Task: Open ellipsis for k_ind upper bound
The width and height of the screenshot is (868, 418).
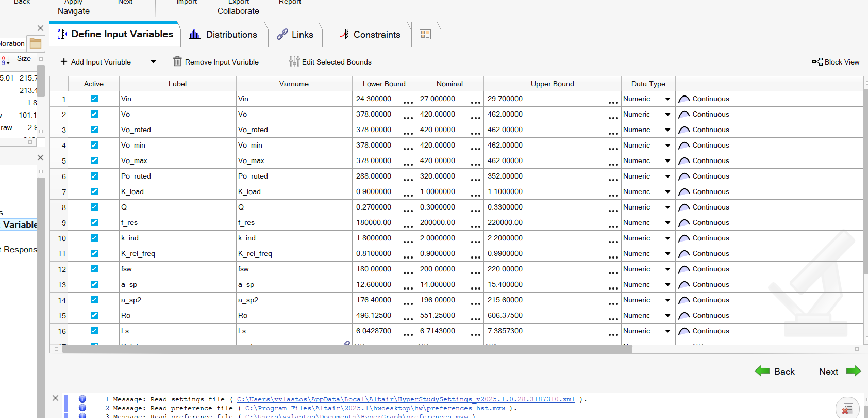Action: pos(613,242)
